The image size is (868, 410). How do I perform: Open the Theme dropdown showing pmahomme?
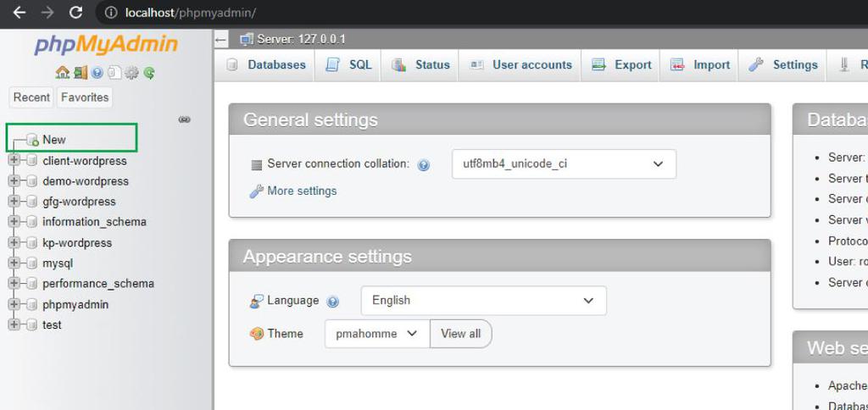click(x=376, y=334)
